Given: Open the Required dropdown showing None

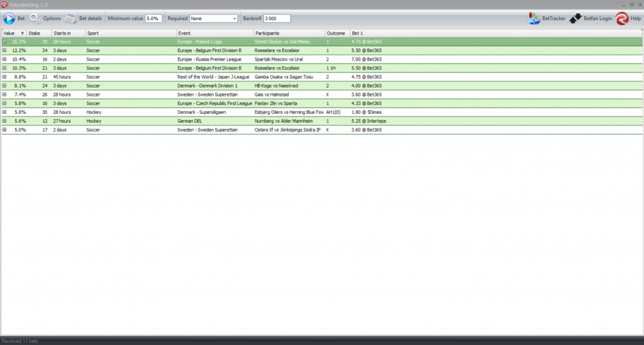Looking at the screenshot, I should (x=235, y=19).
